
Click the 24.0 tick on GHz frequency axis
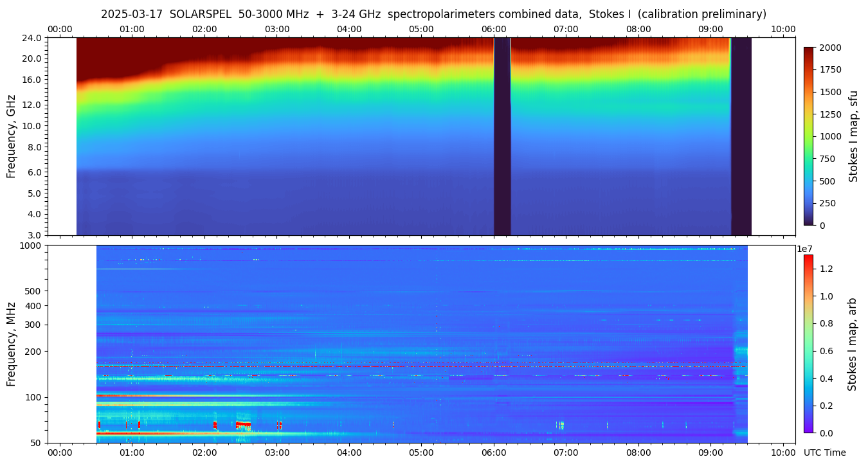point(33,38)
